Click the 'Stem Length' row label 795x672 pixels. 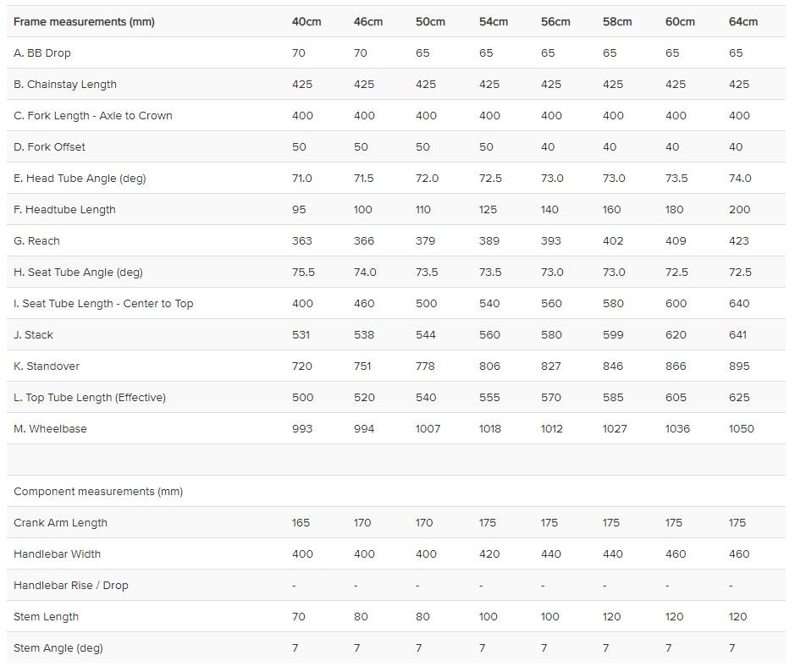46,617
